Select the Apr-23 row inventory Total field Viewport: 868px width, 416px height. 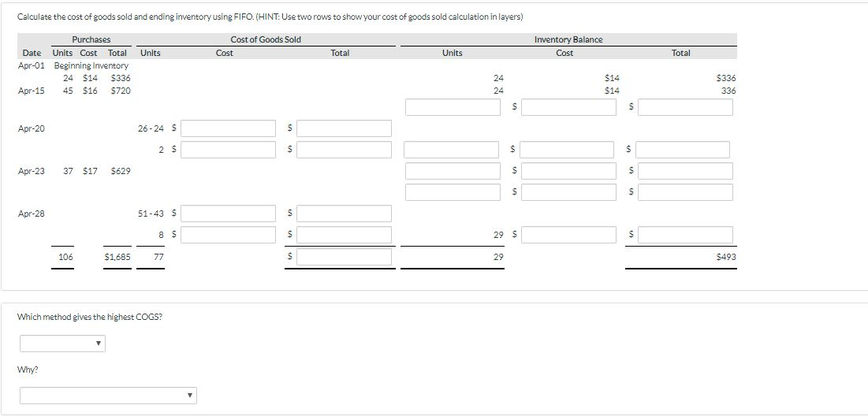[685, 171]
